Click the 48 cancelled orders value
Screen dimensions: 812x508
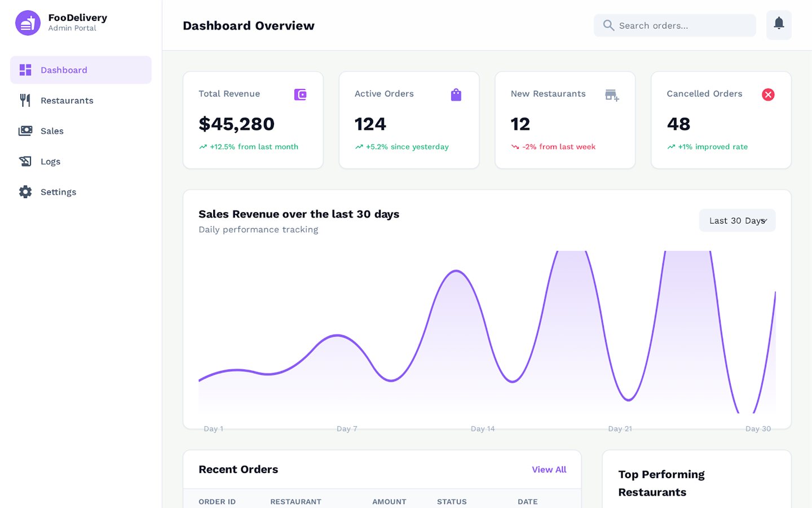coord(678,124)
